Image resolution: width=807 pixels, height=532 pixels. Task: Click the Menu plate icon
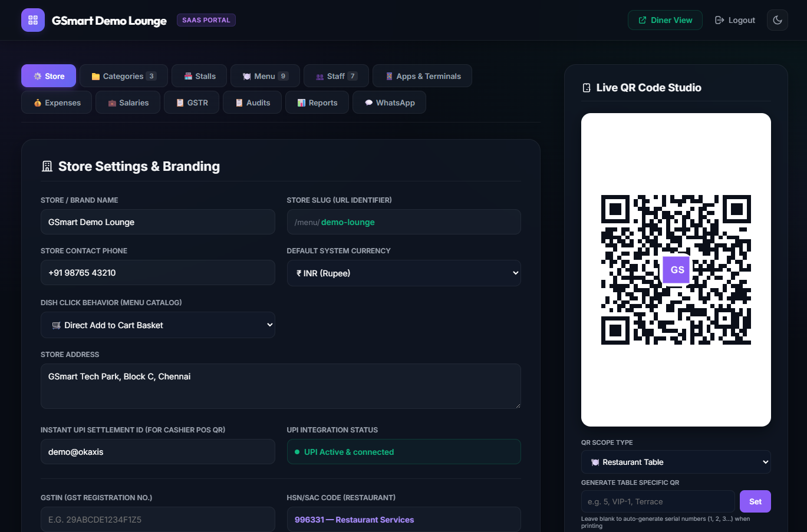tap(247, 77)
